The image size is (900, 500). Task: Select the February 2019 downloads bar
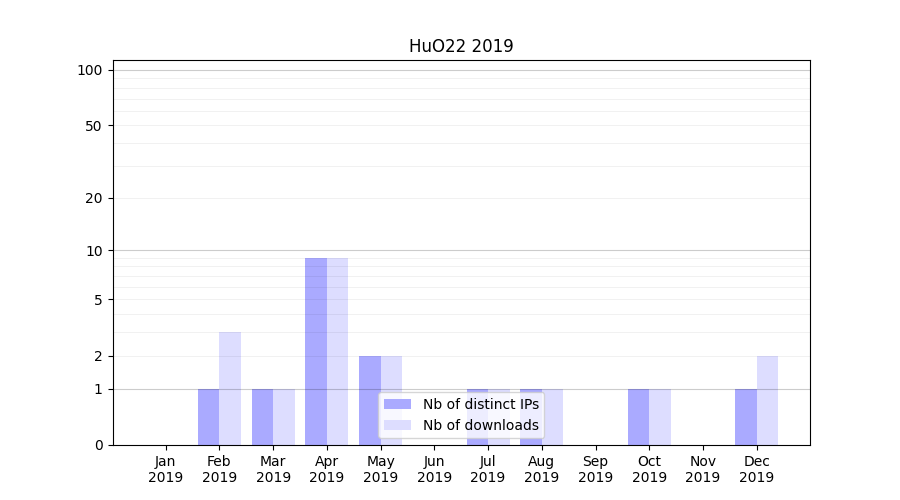point(230,388)
